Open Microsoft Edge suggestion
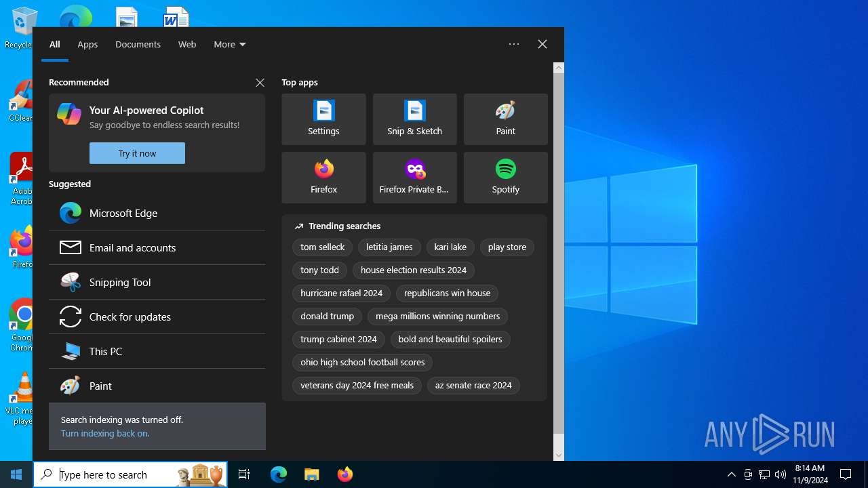Image resolution: width=868 pixels, height=488 pixels. pos(157,213)
